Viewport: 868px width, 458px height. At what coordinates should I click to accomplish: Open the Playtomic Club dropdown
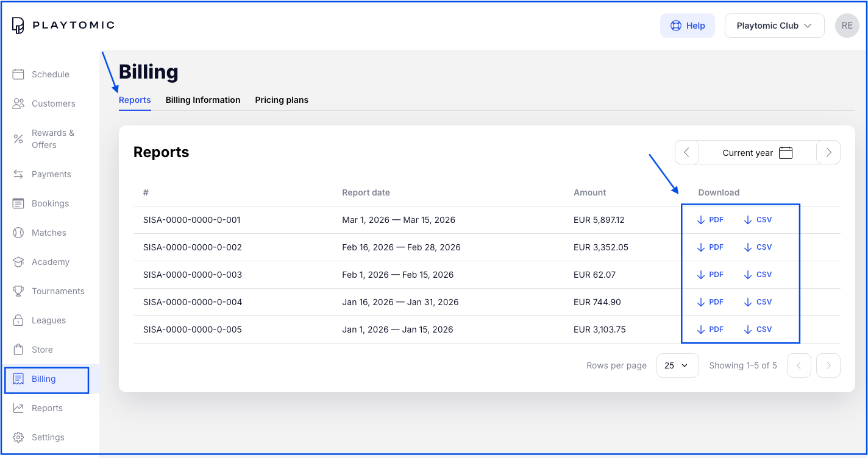[x=774, y=26]
